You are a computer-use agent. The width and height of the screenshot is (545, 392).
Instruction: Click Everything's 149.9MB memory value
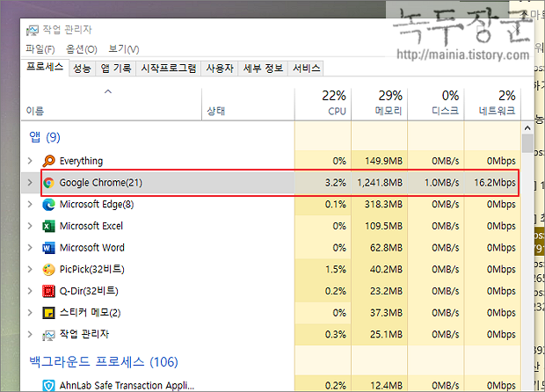tap(383, 161)
